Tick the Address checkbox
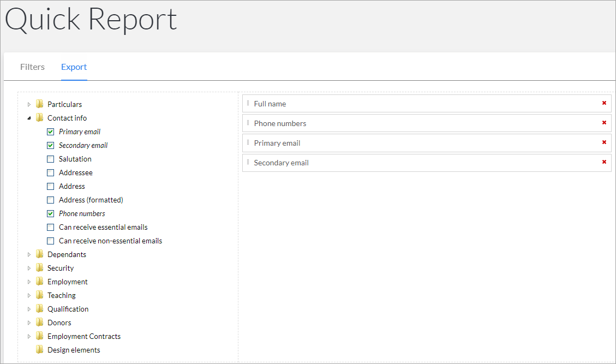 50,186
